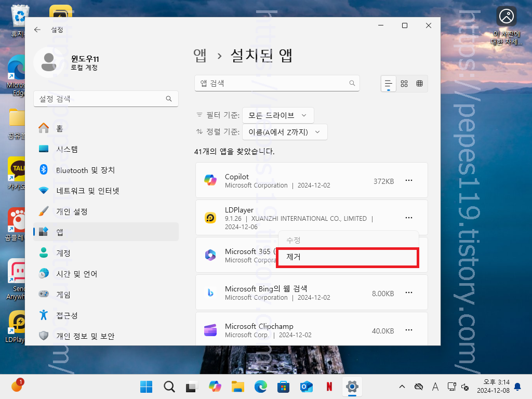The width and height of the screenshot is (532, 399).
Task: Click the Copilot app icon in list
Action: click(x=210, y=180)
